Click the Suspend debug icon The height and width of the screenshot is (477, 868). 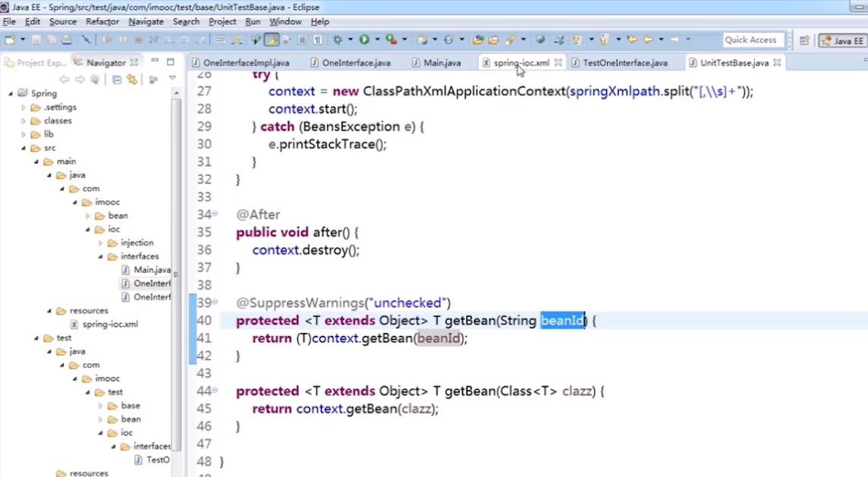pos(122,39)
